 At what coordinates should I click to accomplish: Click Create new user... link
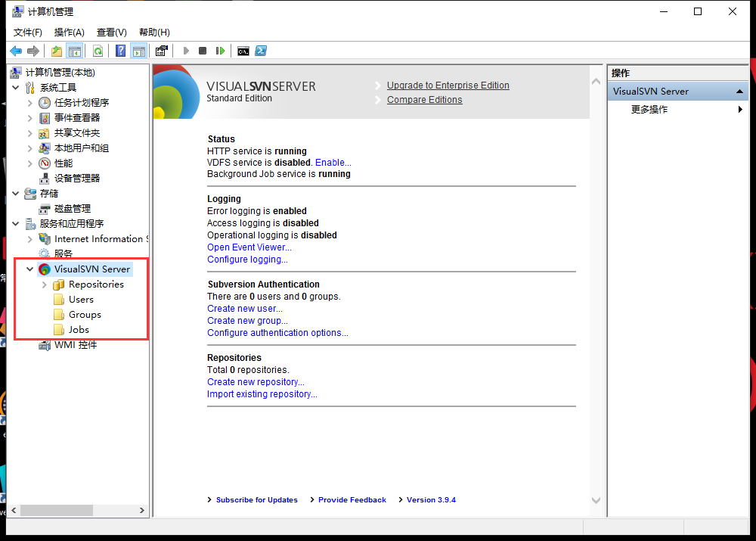[x=245, y=309]
